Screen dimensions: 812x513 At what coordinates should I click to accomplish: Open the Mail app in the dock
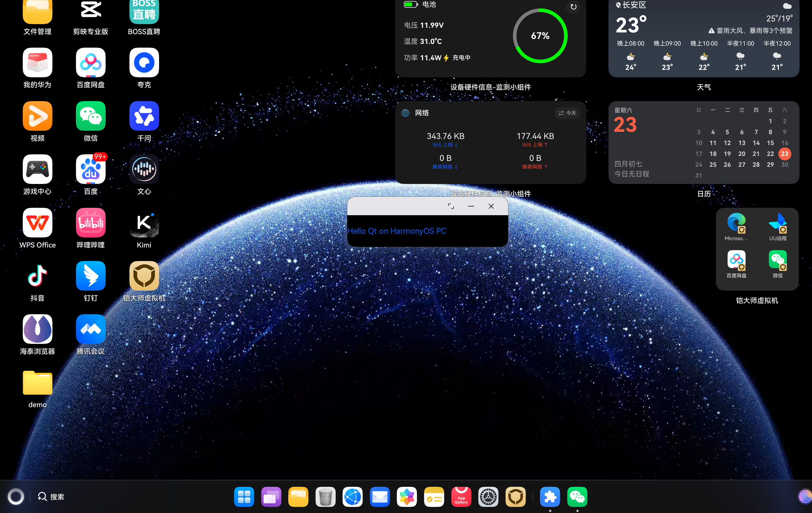point(380,497)
